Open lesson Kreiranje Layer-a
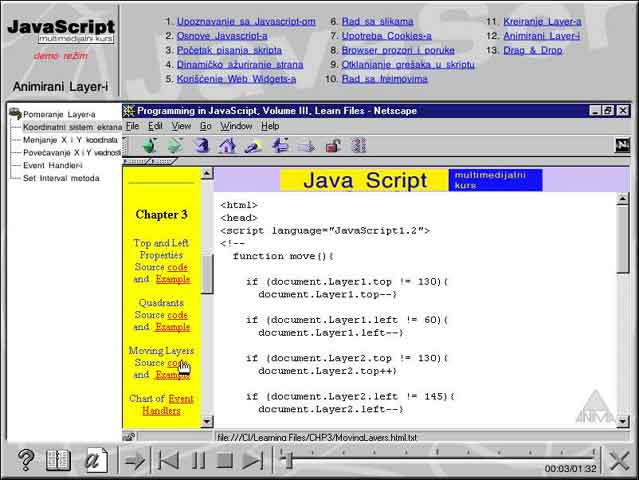This screenshot has width=639, height=480. point(542,22)
